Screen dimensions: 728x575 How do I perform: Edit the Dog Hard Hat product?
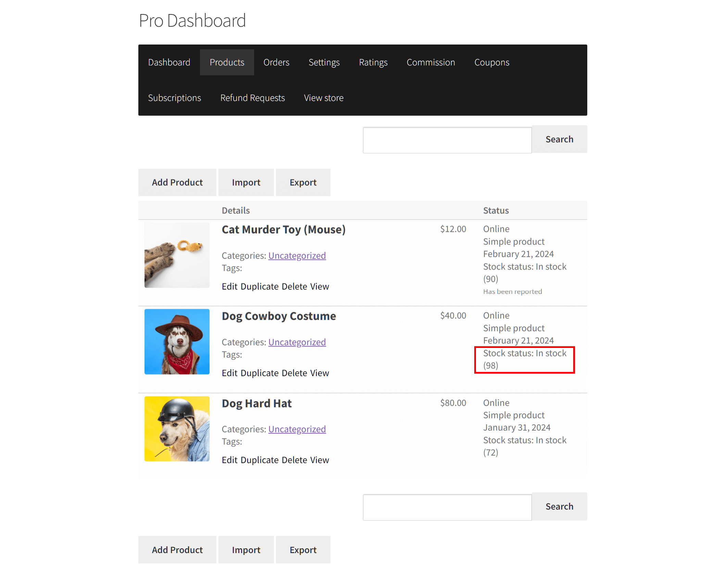(x=229, y=460)
